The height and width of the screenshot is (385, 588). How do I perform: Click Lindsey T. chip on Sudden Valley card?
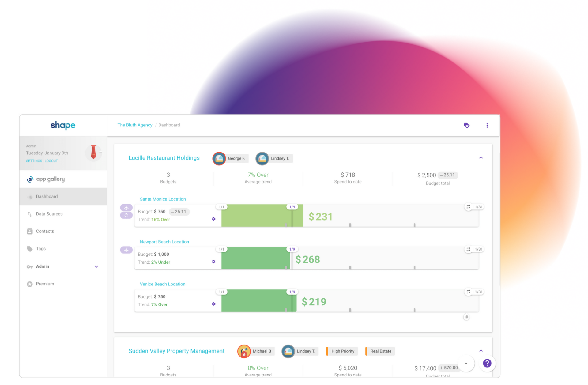point(300,351)
